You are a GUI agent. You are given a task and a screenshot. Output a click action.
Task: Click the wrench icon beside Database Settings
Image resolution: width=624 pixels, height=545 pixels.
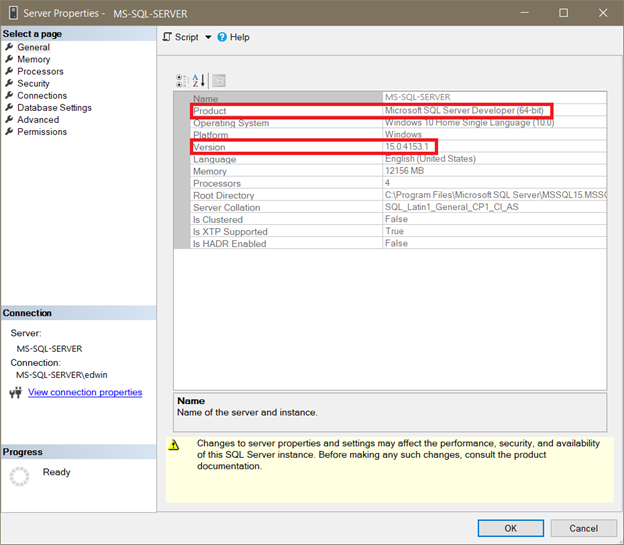(x=9, y=107)
